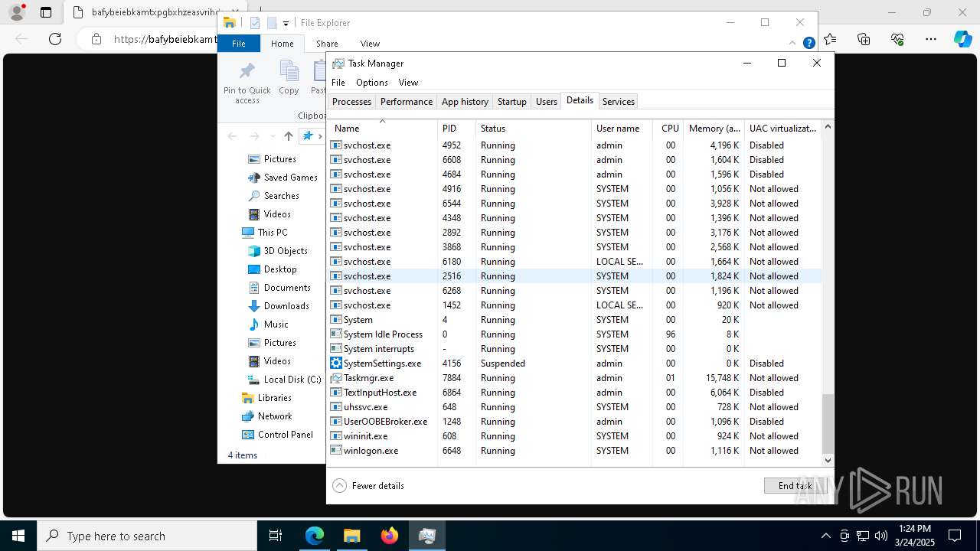Image resolution: width=980 pixels, height=551 pixels.
Task: Click the Task Manager taskbar icon
Action: tap(426, 536)
